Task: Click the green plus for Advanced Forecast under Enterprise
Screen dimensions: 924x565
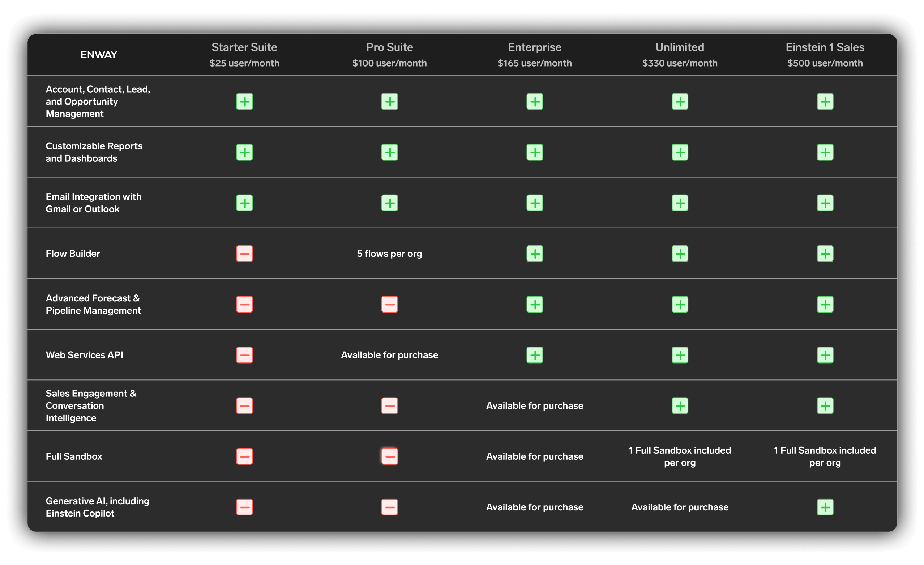Action: point(535,304)
